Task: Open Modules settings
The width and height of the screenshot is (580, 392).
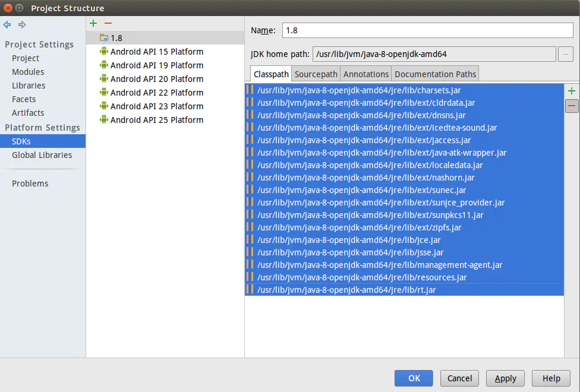Action: pos(28,72)
